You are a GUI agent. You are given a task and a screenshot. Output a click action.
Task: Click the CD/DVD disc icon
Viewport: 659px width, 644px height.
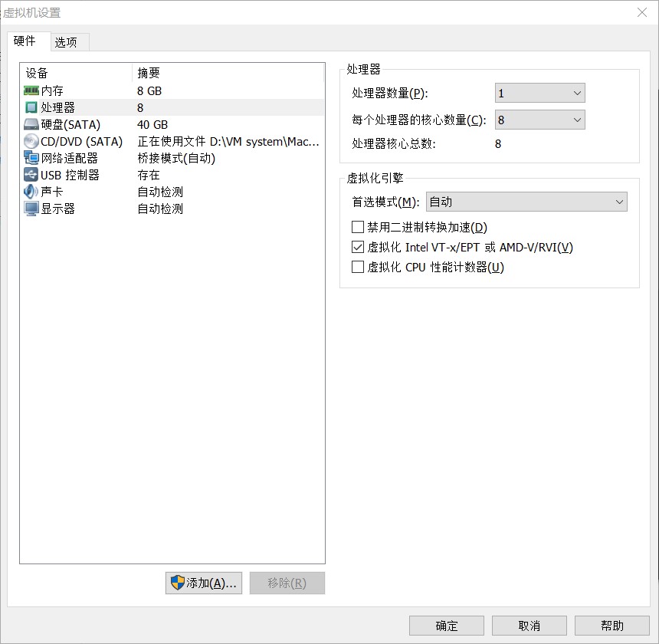coord(31,141)
